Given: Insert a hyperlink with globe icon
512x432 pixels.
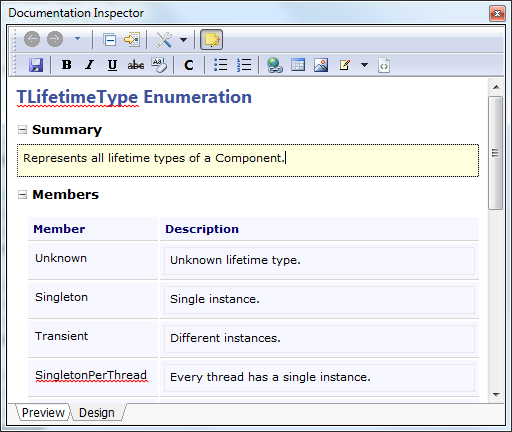Looking at the screenshot, I should [x=275, y=65].
